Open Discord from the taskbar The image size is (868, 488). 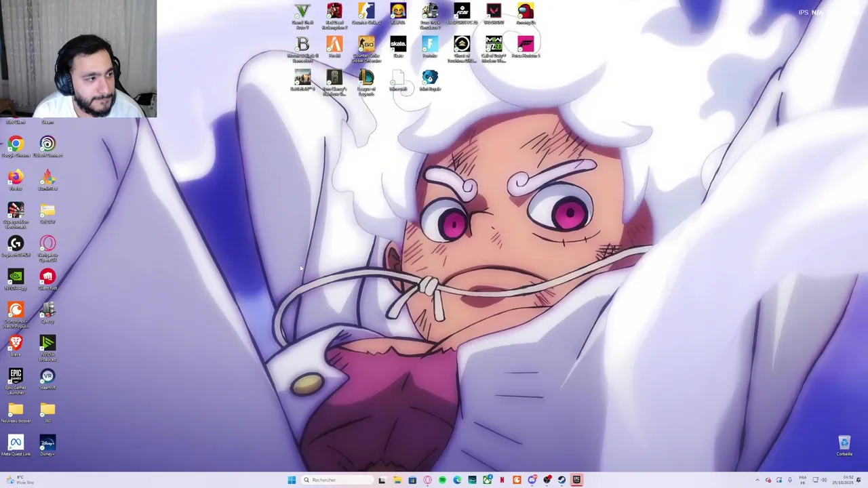[532, 480]
